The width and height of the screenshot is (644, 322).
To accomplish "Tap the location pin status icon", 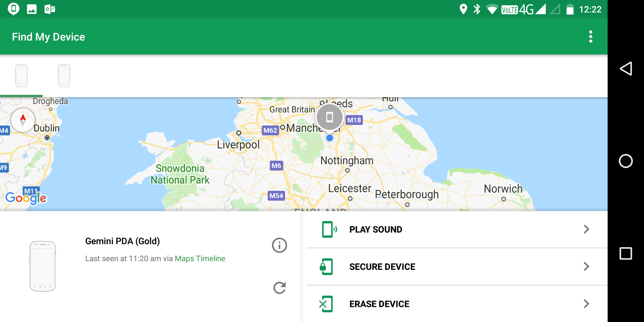I will click(463, 9).
